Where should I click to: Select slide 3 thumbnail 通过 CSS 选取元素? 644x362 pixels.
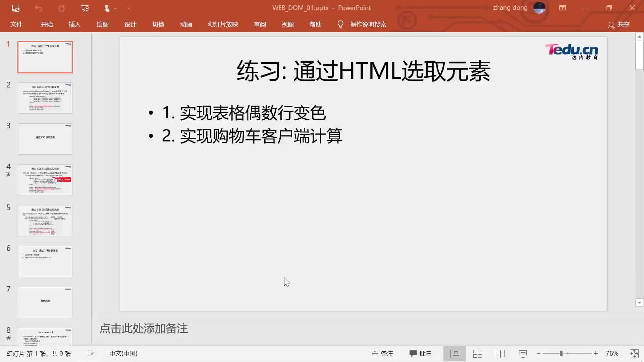tap(45, 139)
